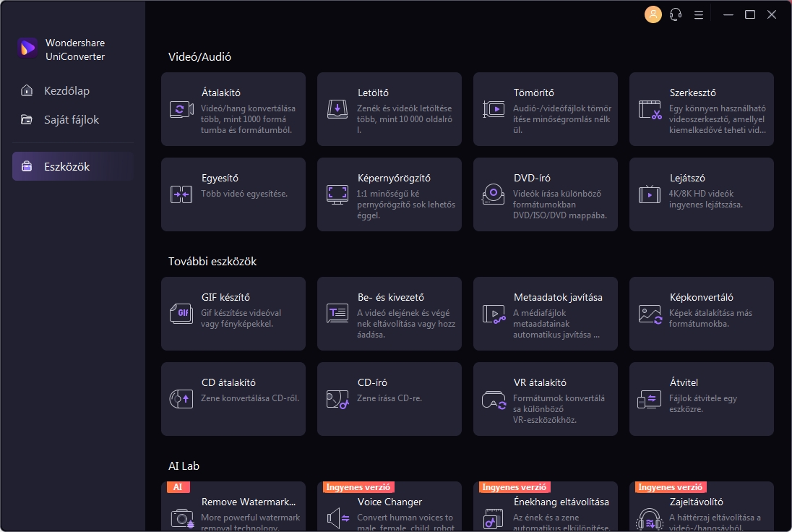Open the GIF készítő icon
792x532 pixels.
click(x=181, y=313)
